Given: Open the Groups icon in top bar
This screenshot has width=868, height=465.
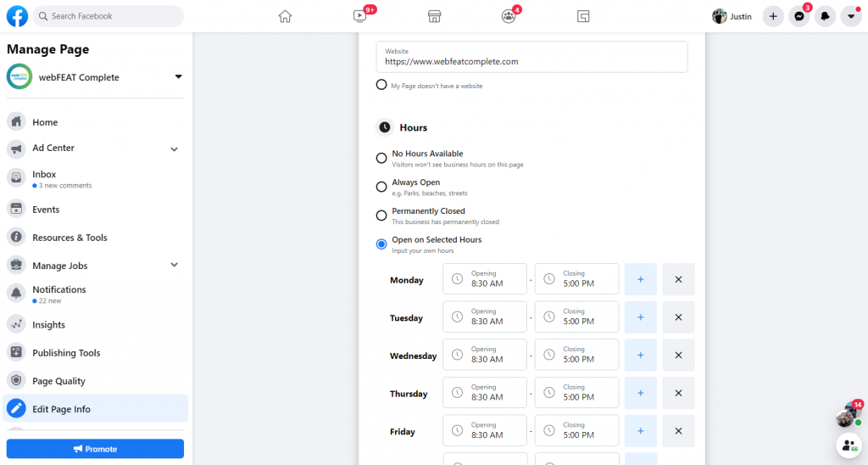Looking at the screenshot, I should coord(509,16).
